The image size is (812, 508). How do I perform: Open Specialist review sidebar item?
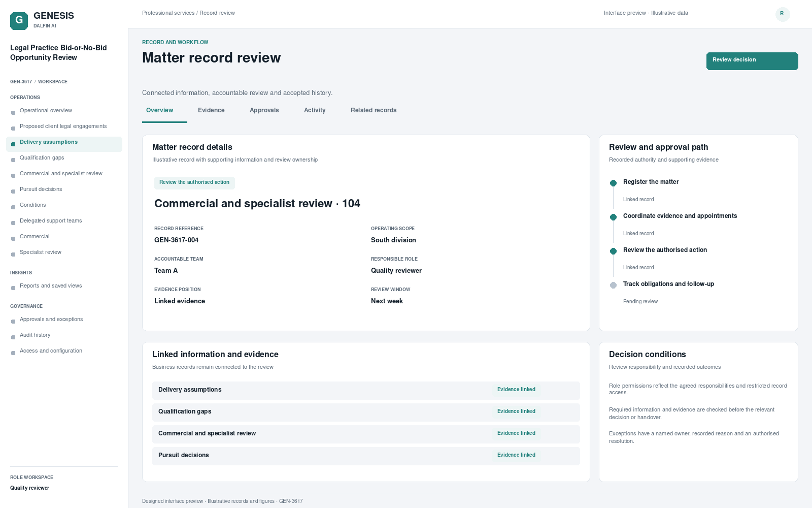coord(64,252)
